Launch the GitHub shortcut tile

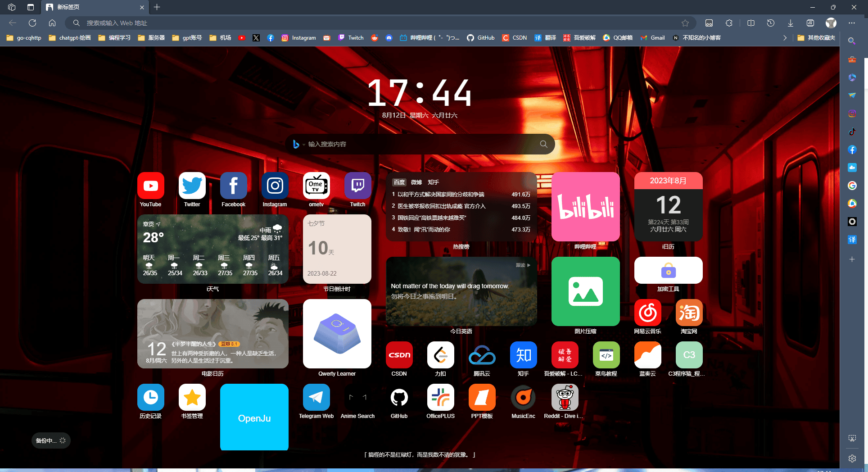click(399, 397)
